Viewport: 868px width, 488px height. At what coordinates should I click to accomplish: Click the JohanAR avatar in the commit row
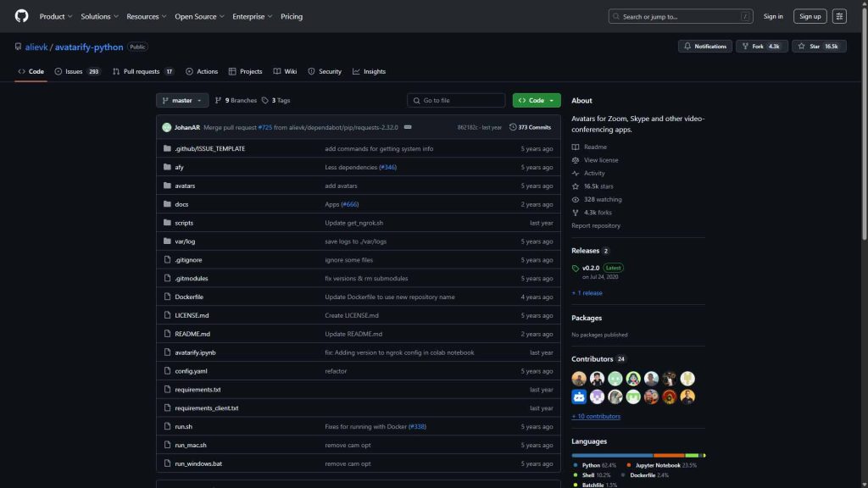coord(167,127)
